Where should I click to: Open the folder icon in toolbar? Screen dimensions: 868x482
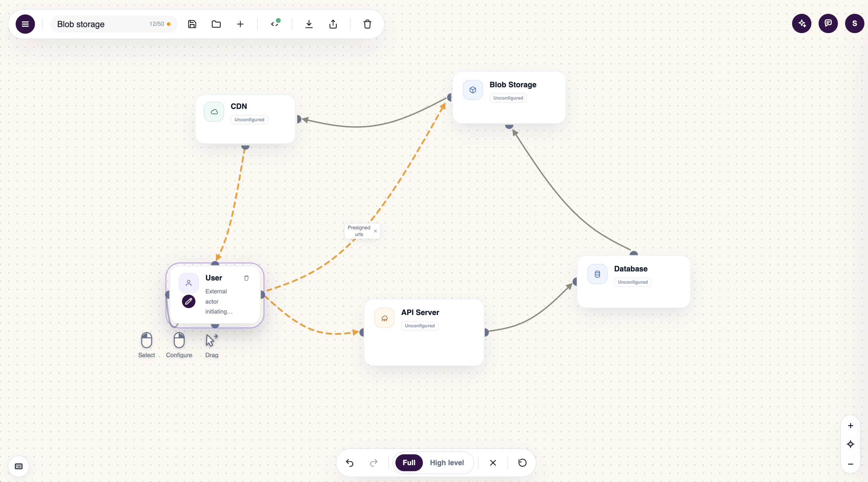coord(216,24)
